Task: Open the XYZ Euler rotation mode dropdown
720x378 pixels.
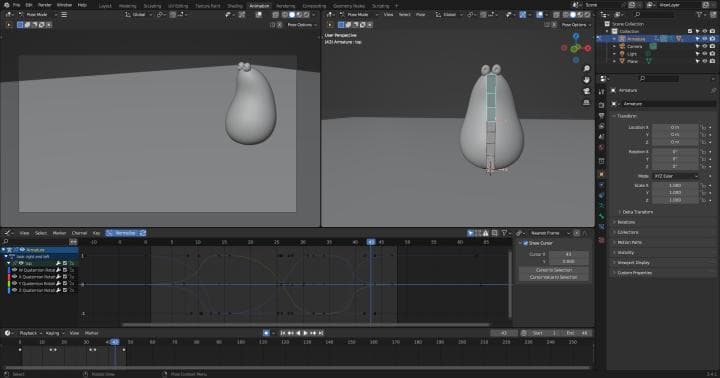Action: coord(675,176)
